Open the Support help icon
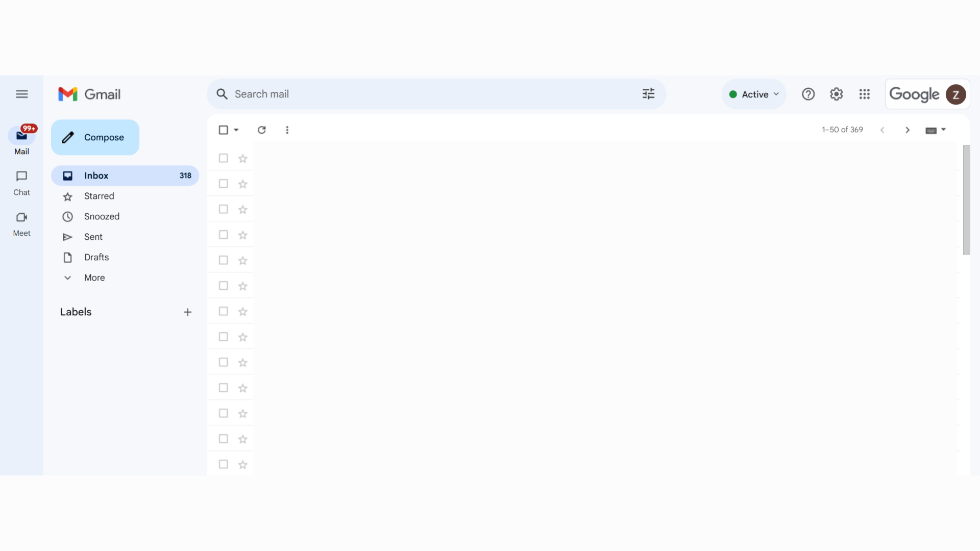 coord(808,94)
